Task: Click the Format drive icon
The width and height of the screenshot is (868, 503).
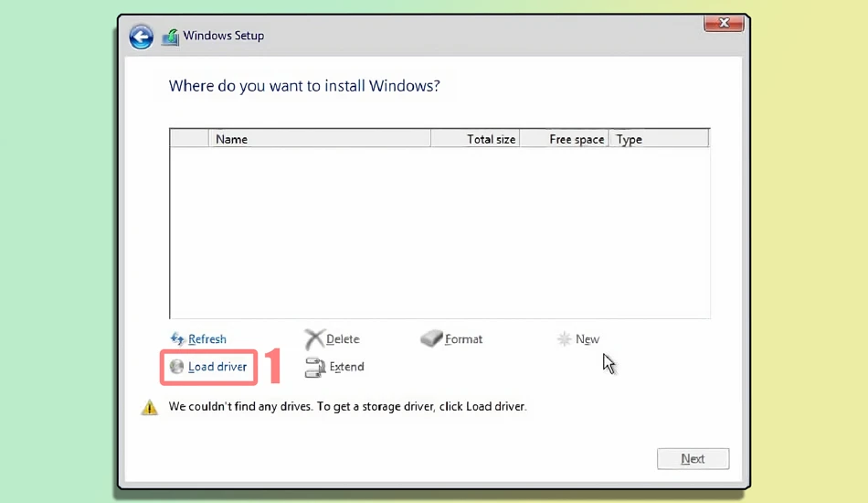Action: click(432, 338)
